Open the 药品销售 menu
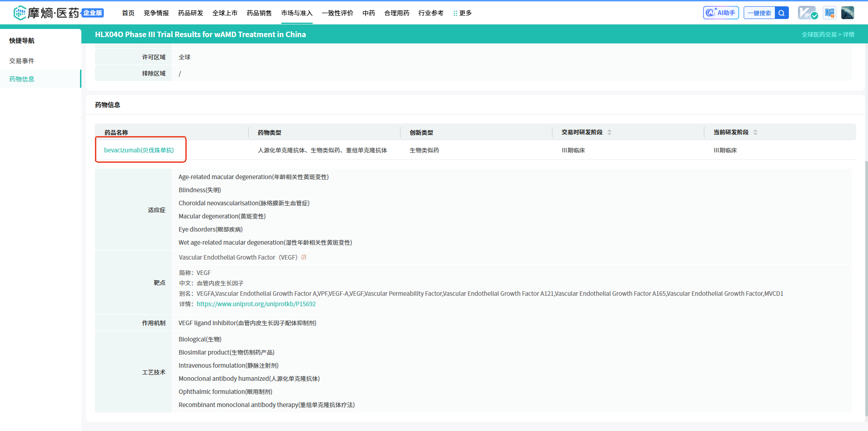This screenshot has width=868, height=431. coord(259,13)
